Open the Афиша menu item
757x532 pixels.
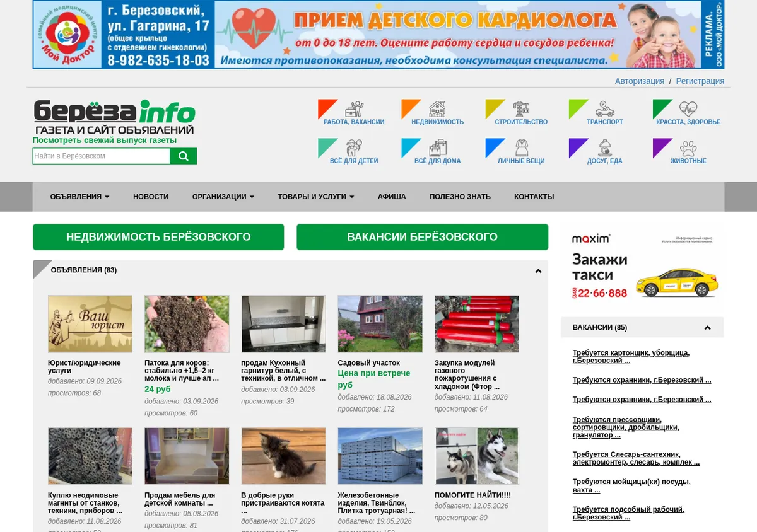tap(392, 197)
